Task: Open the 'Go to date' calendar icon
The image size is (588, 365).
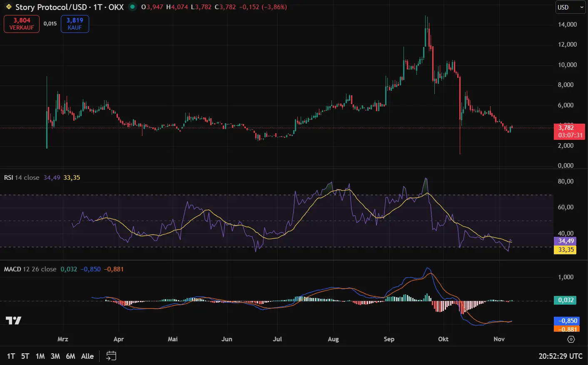Action: click(x=110, y=356)
